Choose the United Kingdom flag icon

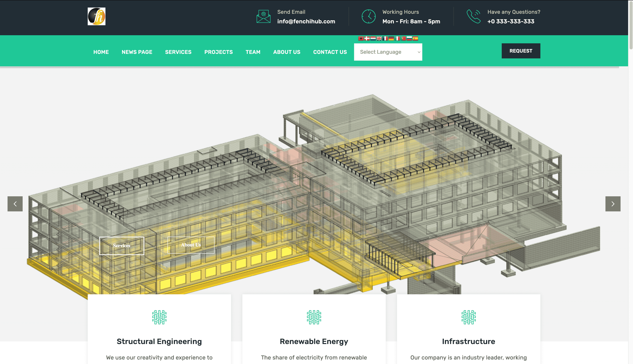point(379,38)
